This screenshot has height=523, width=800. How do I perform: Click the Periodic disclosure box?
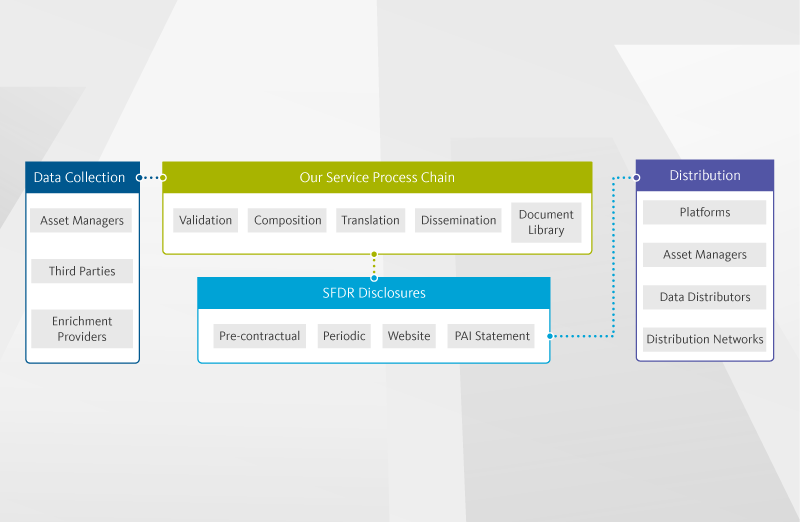pyautogui.click(x=344, y=336)
